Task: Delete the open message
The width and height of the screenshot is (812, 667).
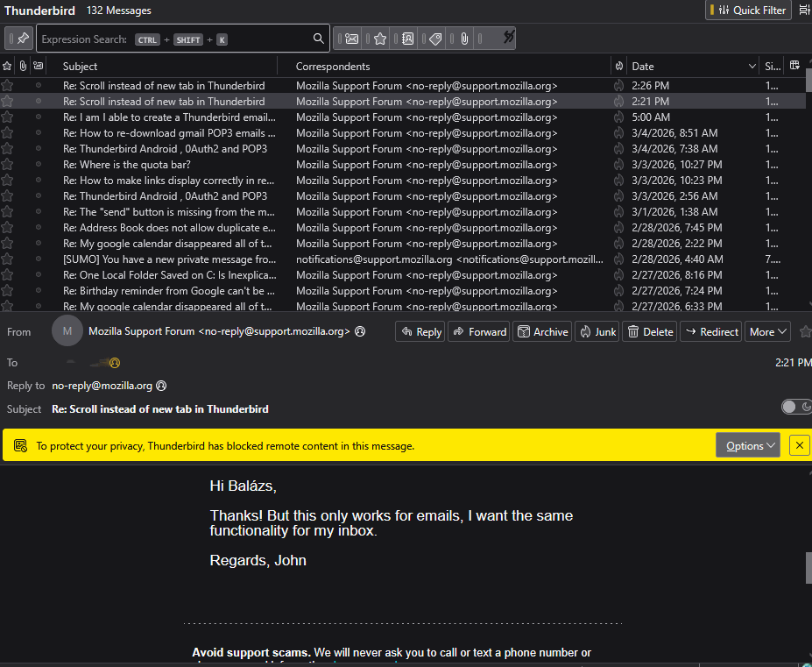Action: [649, 331]
